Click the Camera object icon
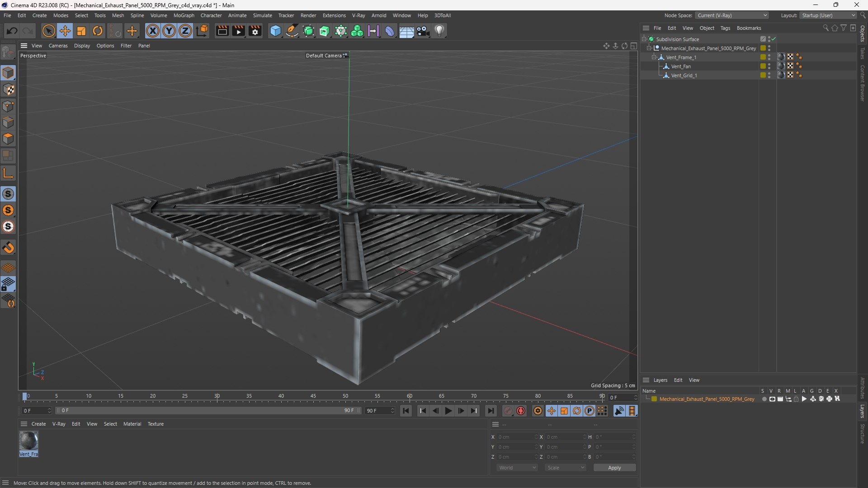 click(x=423, y=31)
